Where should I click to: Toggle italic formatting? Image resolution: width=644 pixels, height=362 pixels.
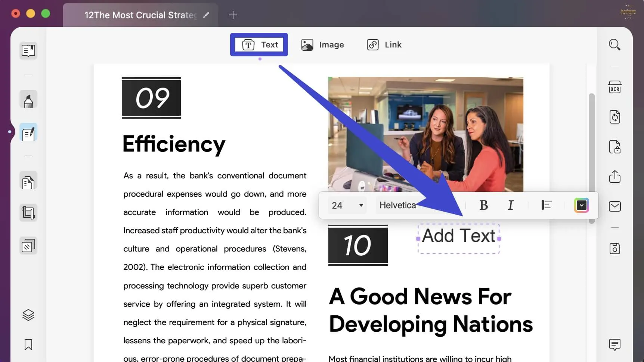pyautogui.click(x=510, y=205)
